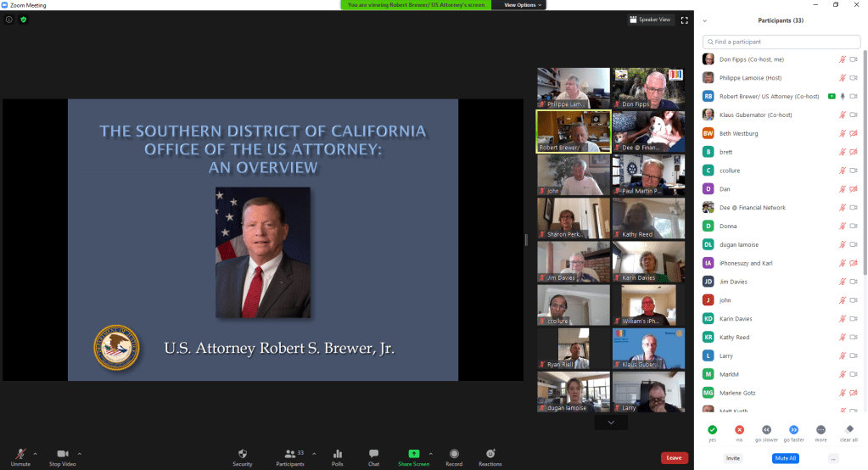Image resolution: width=868 pixels, height=470 pixels.
Task: Open the Polls icon in toolbar
Action: (337, 454)
